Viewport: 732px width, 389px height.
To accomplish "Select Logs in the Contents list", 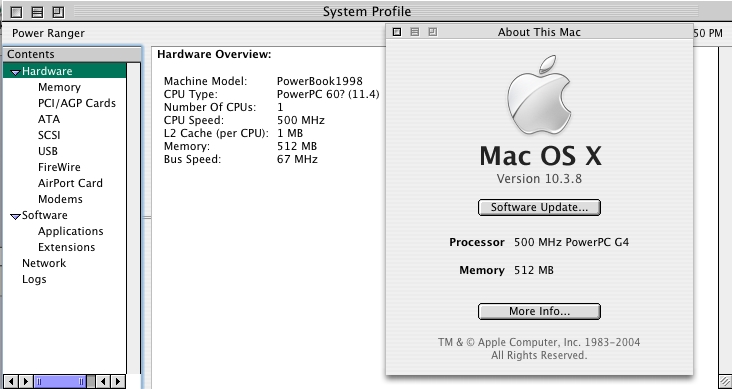I will 34,279.
